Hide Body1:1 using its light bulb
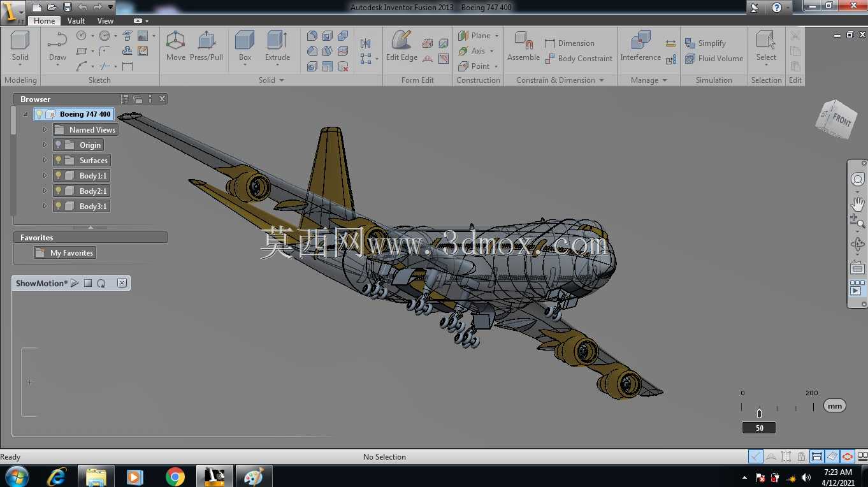 58,176
